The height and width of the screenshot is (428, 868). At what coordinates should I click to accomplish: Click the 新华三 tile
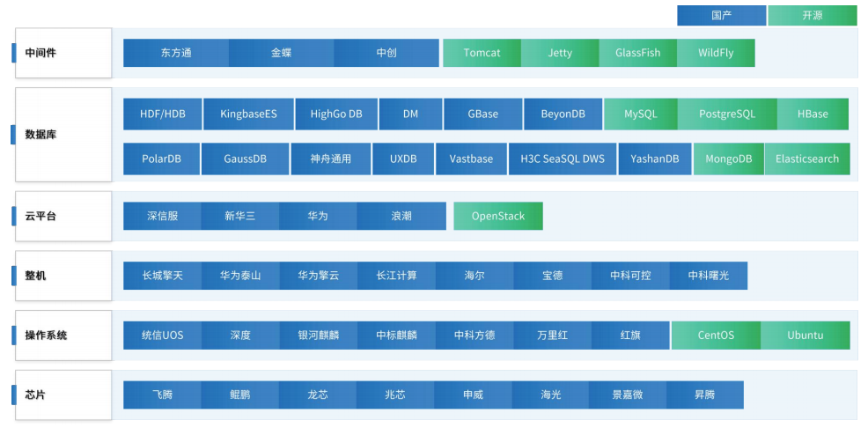240,216
